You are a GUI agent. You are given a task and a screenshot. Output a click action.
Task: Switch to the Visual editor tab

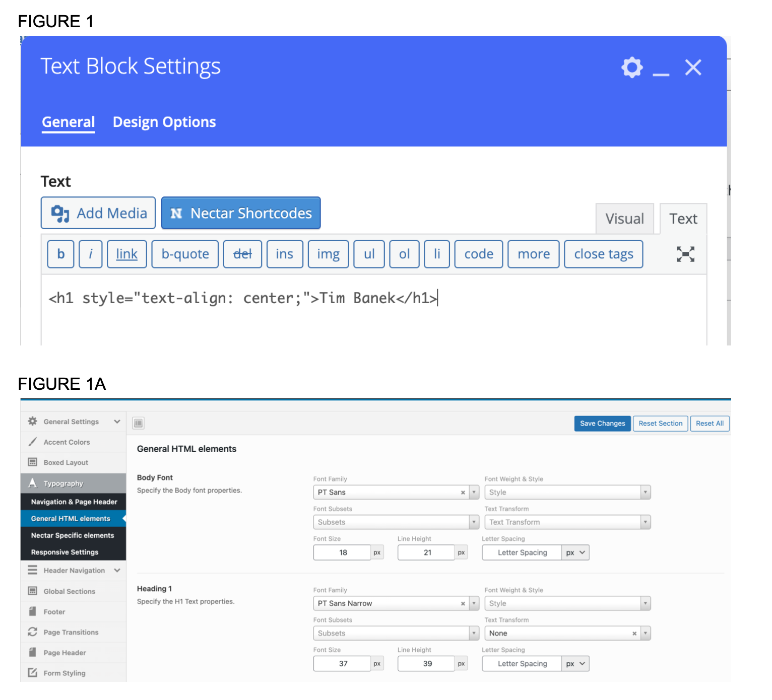point(624,219)
